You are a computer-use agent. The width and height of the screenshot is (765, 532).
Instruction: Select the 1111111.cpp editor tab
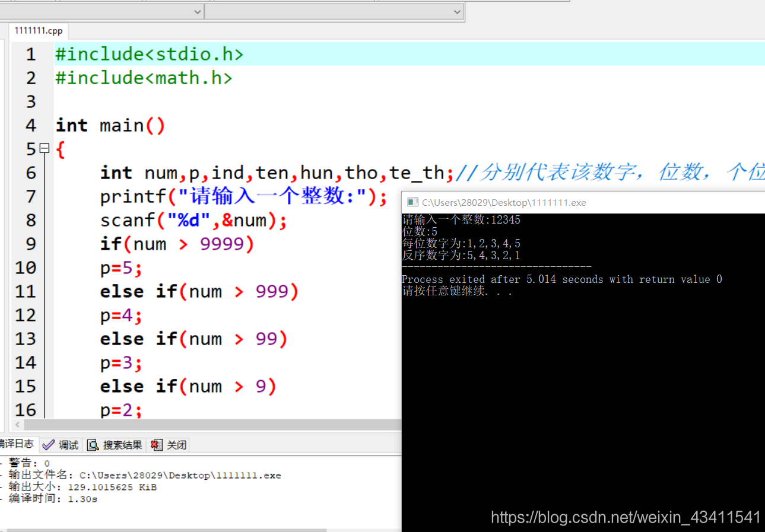(39, 31)
